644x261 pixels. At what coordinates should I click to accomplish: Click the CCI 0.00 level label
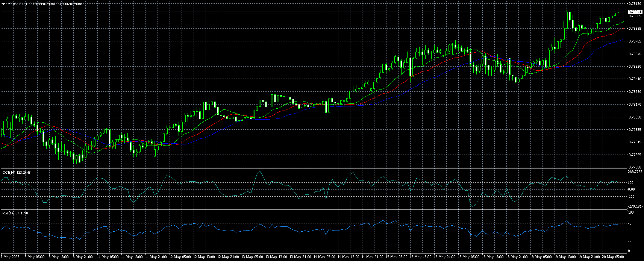point(632,190)
